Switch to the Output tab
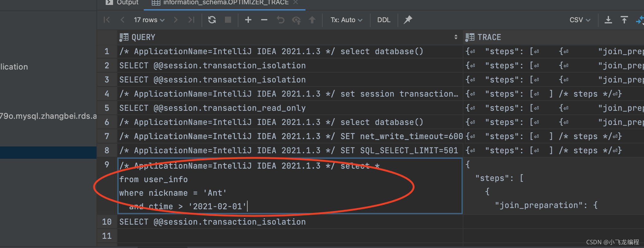The width and height of the screenshot is (644, 248). [122, 3]
